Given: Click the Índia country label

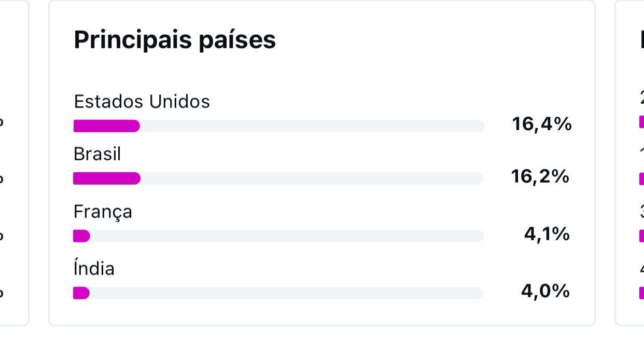Looking at the screenshot, I should pos(94,269).
